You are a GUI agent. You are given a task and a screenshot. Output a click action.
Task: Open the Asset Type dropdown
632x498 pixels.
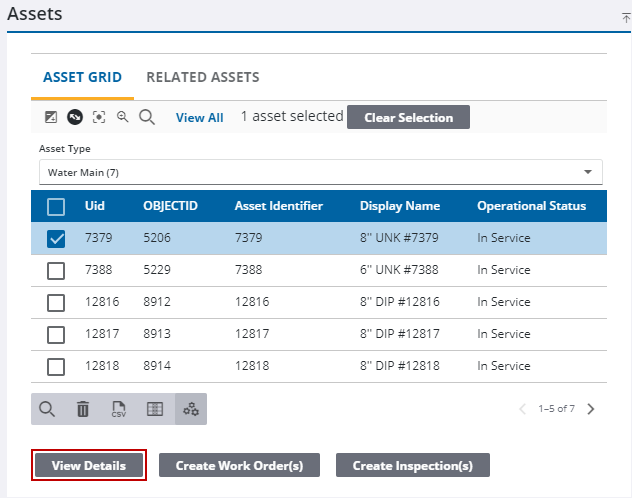click(x=320, y=172)
